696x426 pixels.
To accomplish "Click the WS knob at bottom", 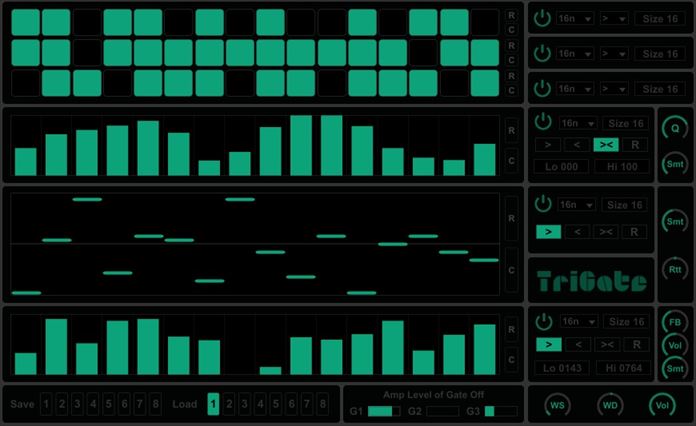I will tap(557, 405).
